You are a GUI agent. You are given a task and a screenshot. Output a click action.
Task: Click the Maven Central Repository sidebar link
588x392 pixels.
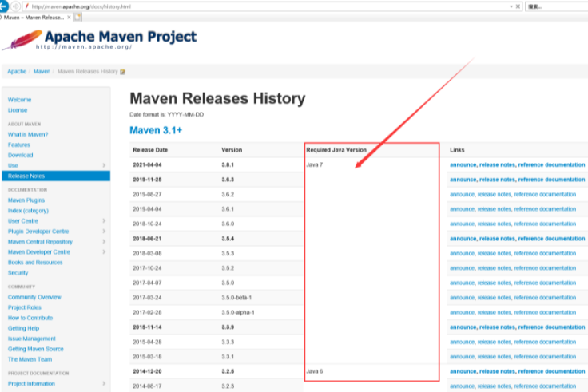click(x=40, y=242)
